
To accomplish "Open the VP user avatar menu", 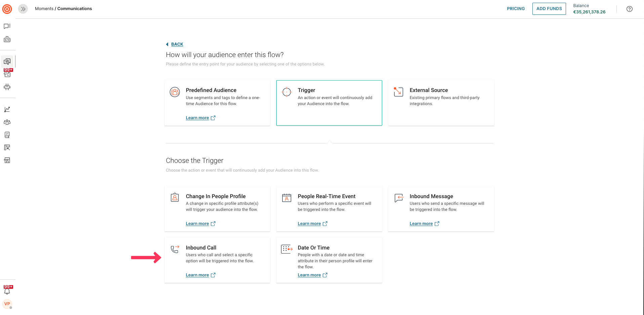I will [x=7, y=304].
